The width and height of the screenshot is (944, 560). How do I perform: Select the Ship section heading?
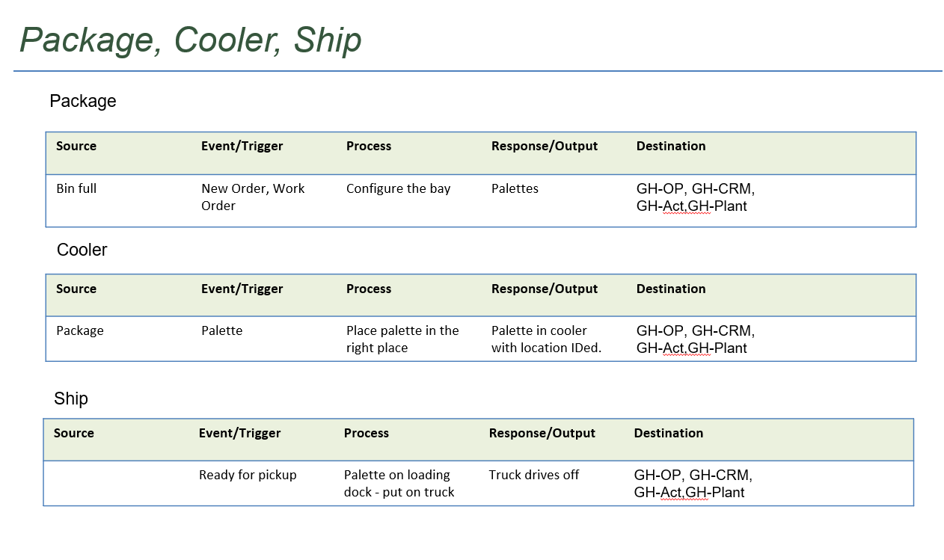coord(71,399)
